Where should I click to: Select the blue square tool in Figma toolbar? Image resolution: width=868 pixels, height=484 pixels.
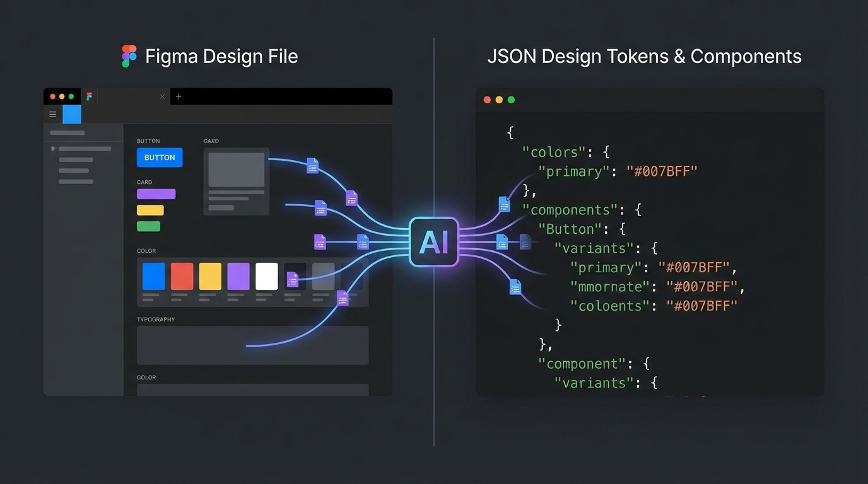72,114
